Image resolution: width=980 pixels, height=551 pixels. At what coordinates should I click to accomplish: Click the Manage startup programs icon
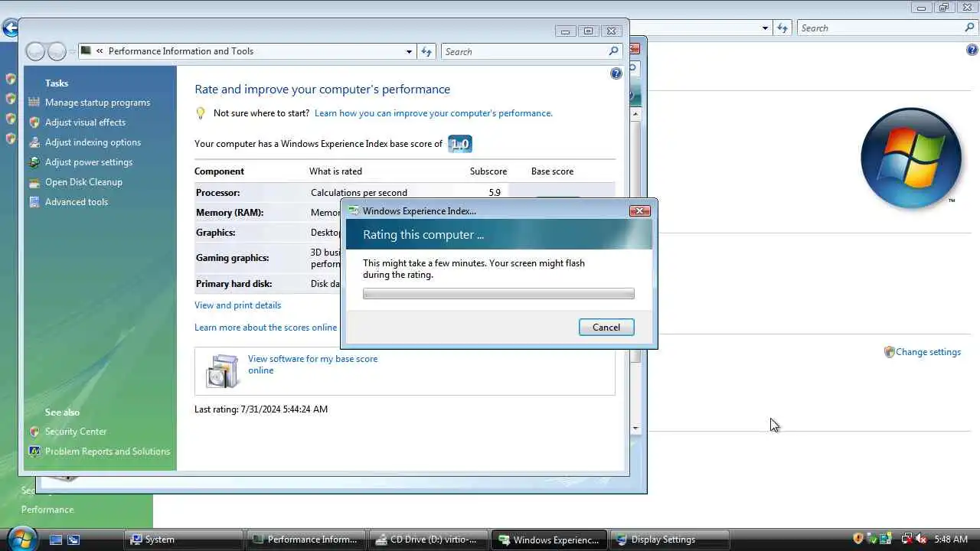point(34,103)
